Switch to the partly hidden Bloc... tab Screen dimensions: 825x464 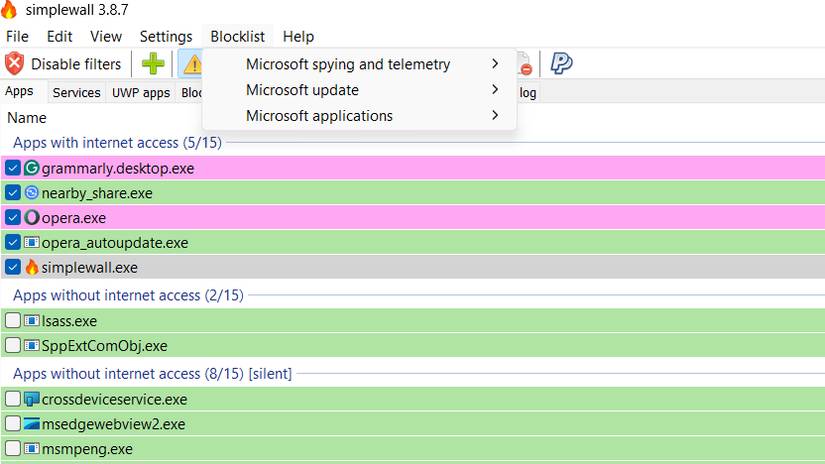click(190, 93)
